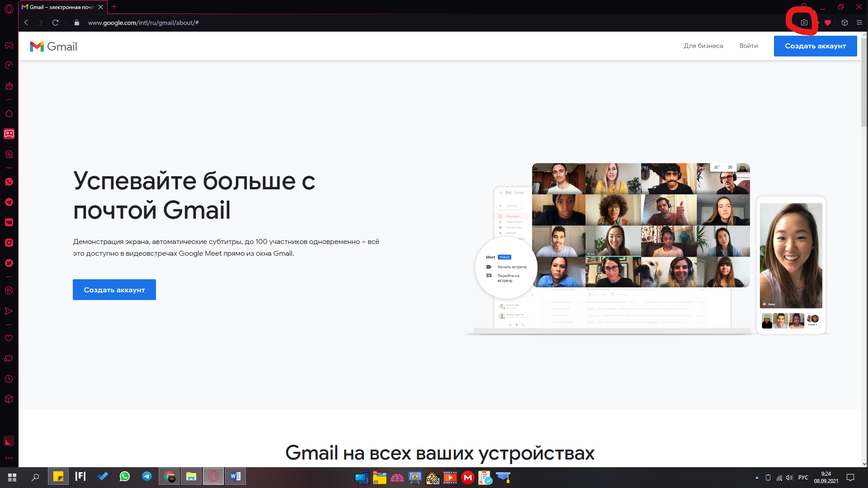This screenshot has width=868, height=488.
Task: Open the red M app in taskbar
Action: pos(468,478)
